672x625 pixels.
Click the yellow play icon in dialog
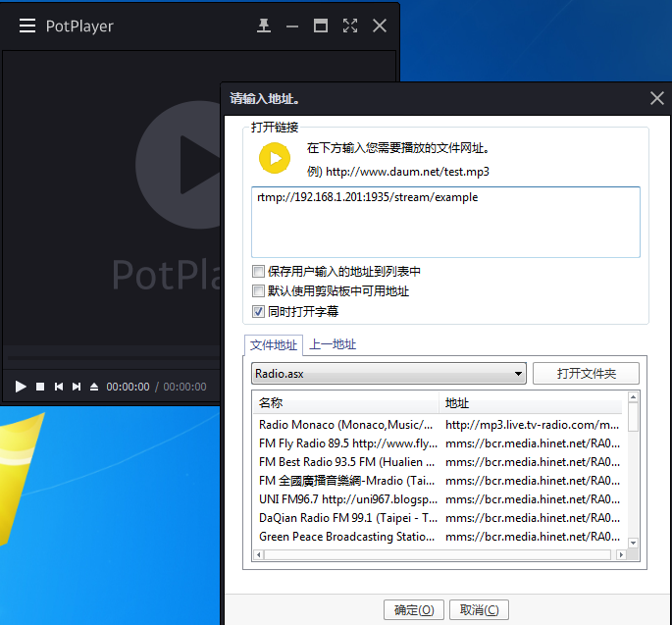pyautogui.click(x=275, y=158)
